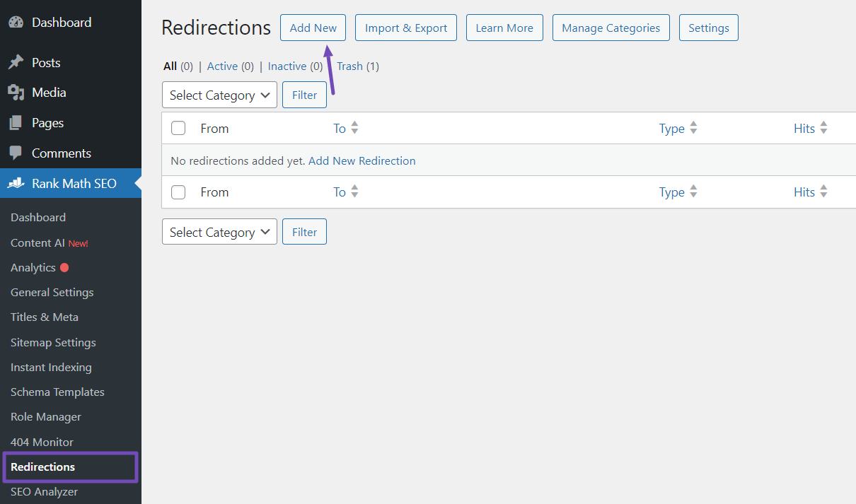Click the top From column header

214,129
